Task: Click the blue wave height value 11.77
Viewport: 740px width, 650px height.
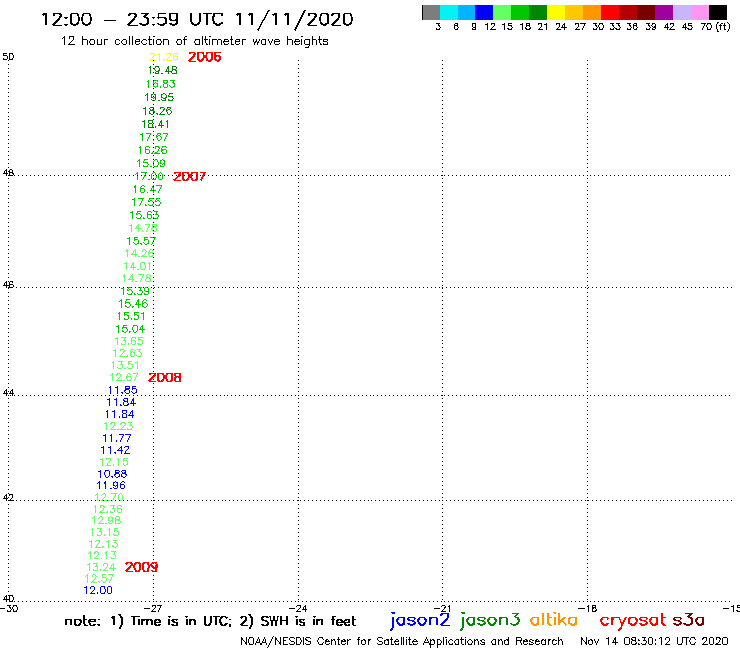Action: (x=117, y=439)
